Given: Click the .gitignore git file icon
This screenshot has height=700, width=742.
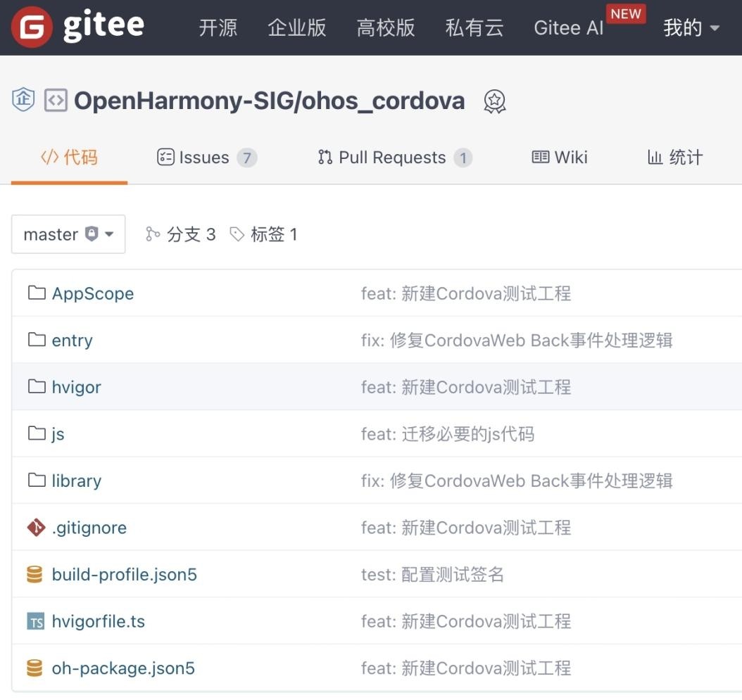Looking at the screenshot, I should tap(37, 528).
